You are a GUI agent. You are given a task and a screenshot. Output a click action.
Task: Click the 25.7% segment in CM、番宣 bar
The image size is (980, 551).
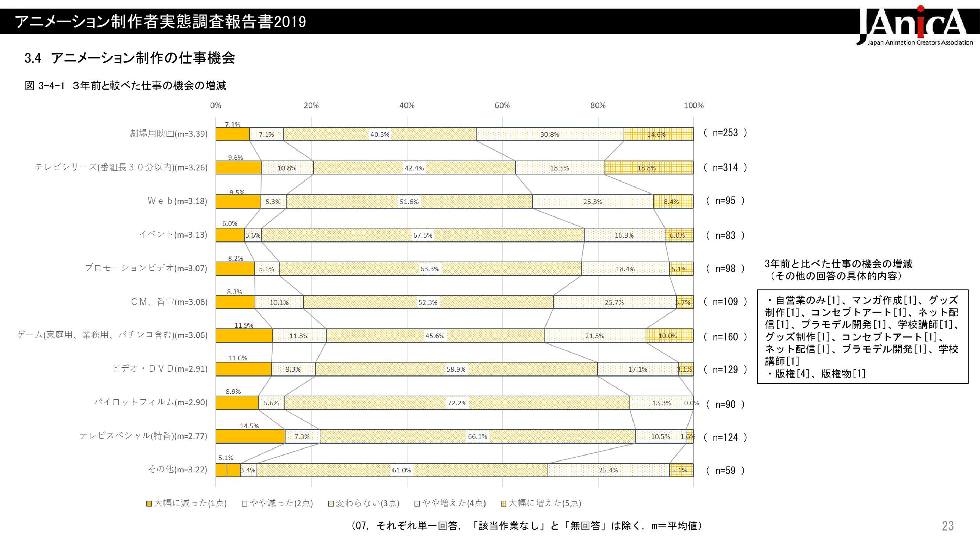[615, 302]
